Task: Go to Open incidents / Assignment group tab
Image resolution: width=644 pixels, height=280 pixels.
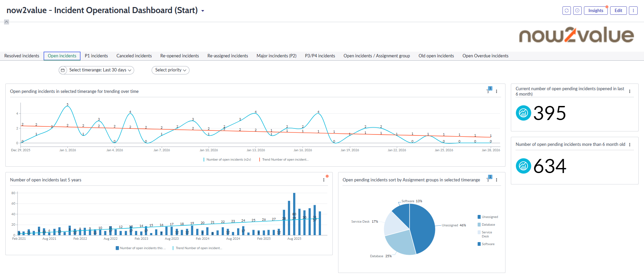Action: [377, 56]
